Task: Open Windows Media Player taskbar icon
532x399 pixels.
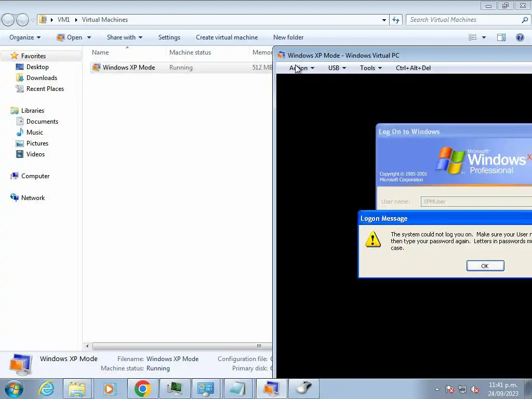Action: (x=109, y=389)
